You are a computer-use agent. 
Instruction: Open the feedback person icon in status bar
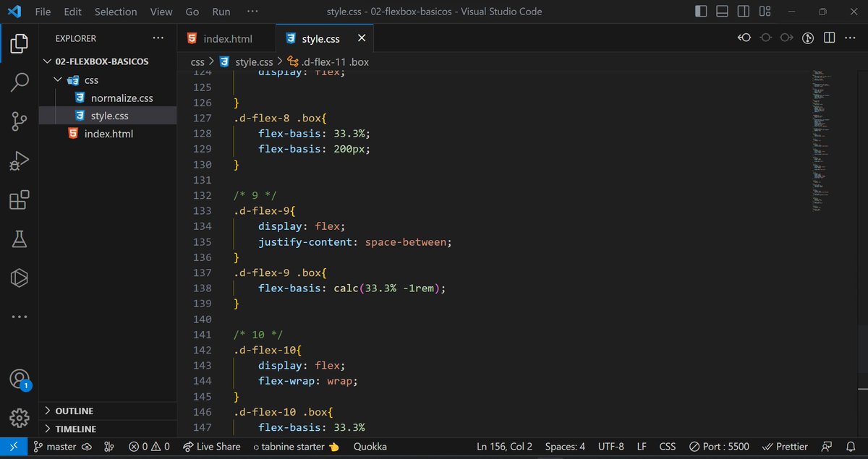pyautogui.click(x=827, y=447)
